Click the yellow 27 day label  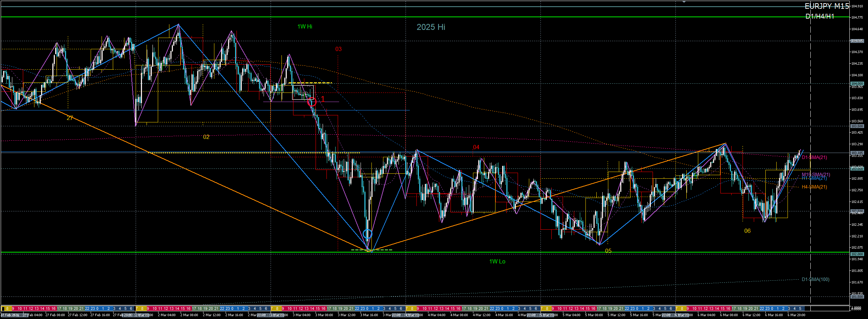click(x=70, y=118)
